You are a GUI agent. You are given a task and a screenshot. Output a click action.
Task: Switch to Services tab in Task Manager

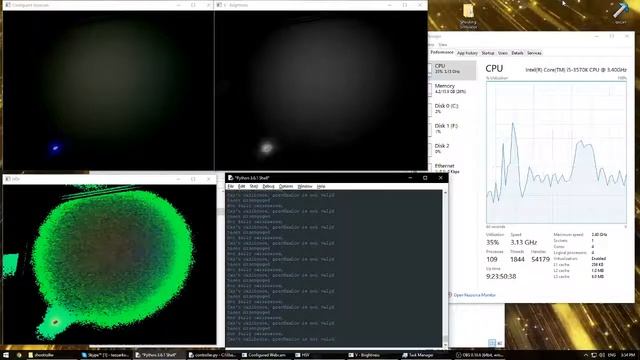(534, 53)
